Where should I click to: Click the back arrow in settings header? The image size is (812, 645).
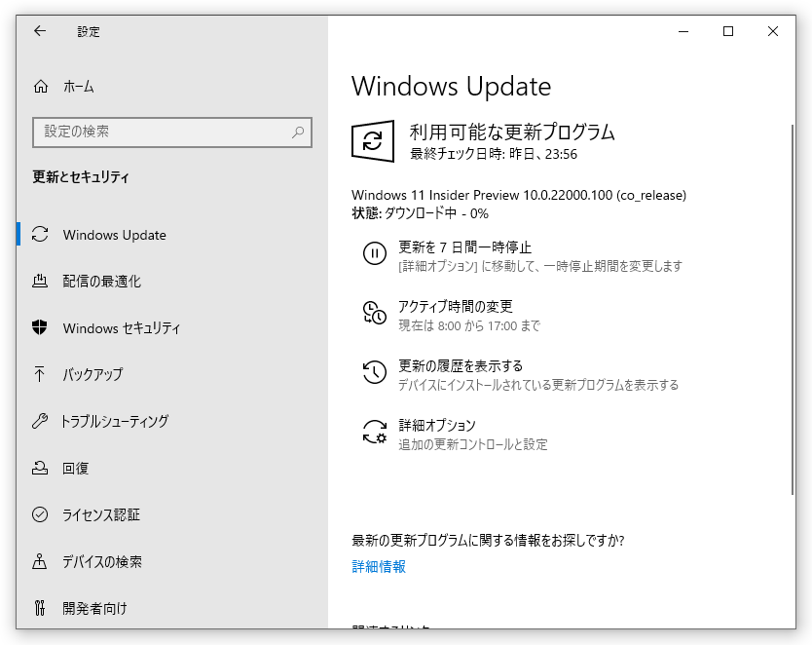click(x=40, y=31)
